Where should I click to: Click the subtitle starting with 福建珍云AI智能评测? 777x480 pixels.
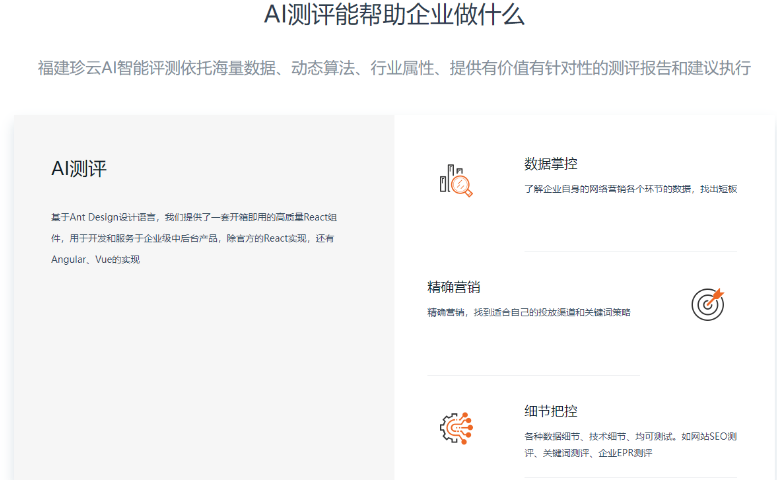[x=393, y=69]
